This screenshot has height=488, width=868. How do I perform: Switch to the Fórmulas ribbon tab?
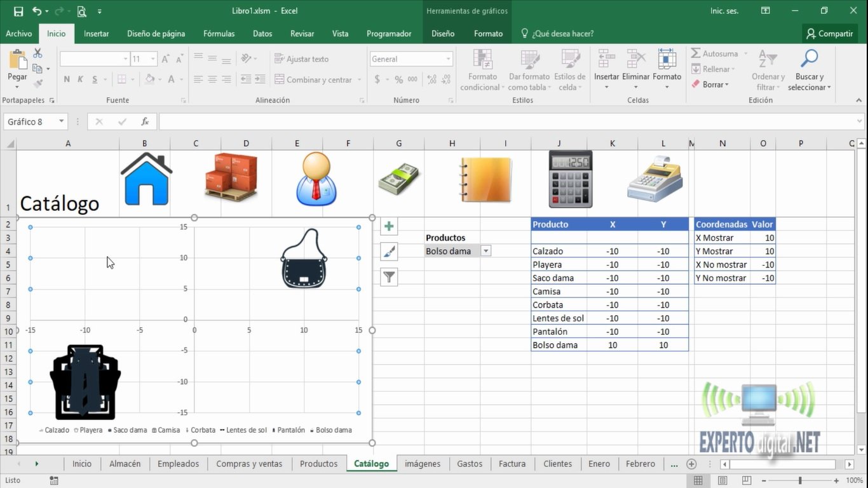point(219,33)
